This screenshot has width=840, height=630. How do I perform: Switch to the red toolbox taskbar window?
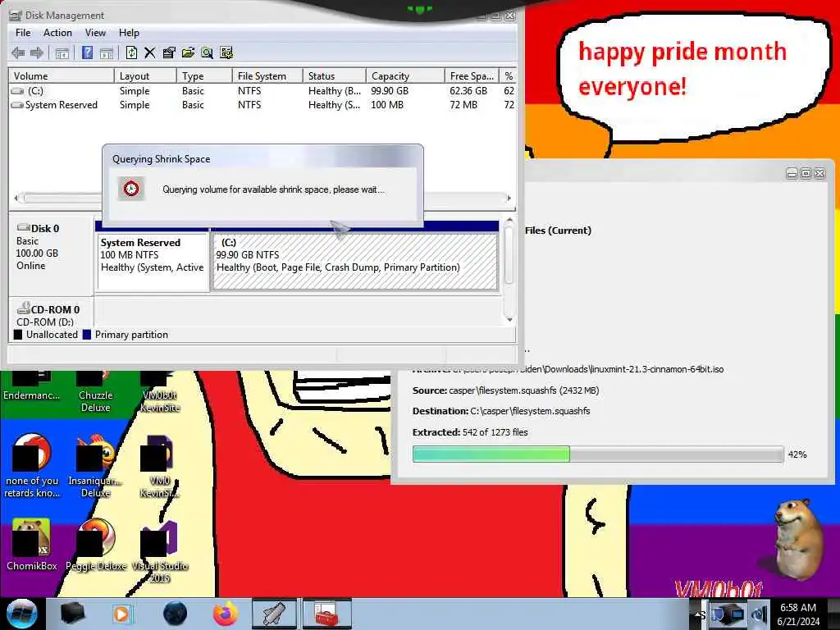click(326, 614)
